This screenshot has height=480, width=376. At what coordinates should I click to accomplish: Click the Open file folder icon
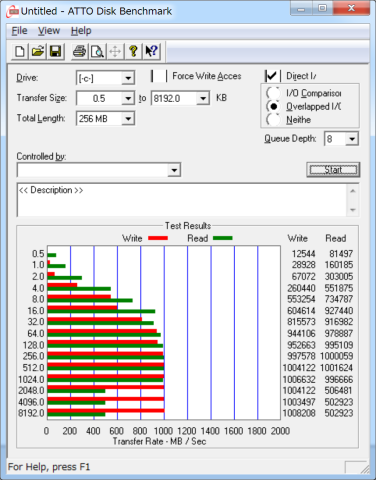pyautogui.click(x=38, y=51)
